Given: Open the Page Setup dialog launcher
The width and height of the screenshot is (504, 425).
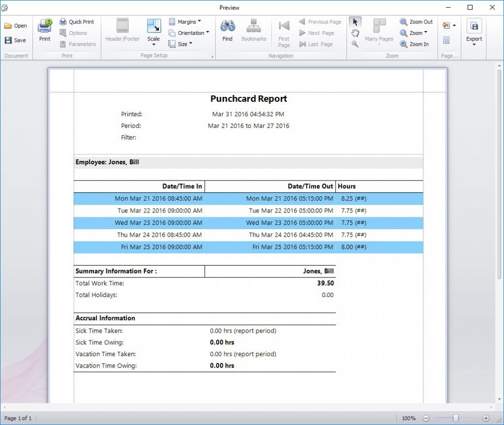Looking at the screenshot, I should pyautogui.click(x=212, y=57).
